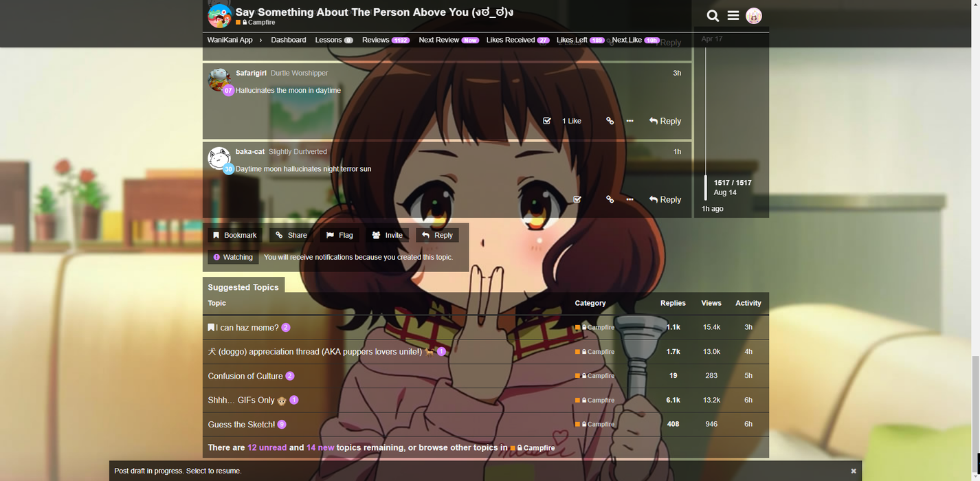Open the search magnifier icon
980x481 pixels.
click(713, 16)
